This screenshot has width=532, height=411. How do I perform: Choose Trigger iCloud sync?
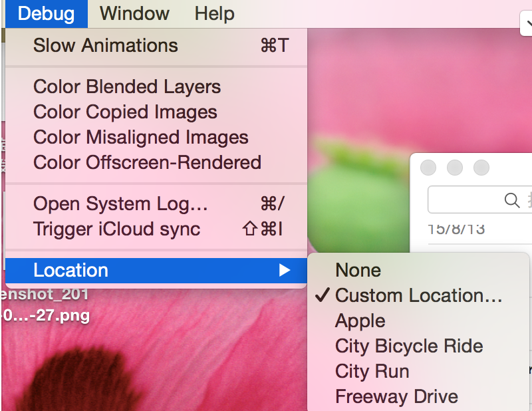tap(156, 229)
